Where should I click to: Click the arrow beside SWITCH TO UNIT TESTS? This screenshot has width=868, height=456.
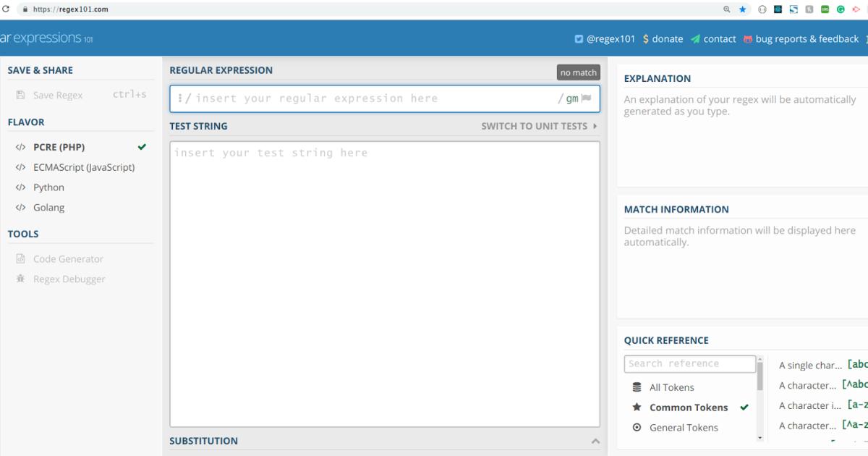point(595,126)
